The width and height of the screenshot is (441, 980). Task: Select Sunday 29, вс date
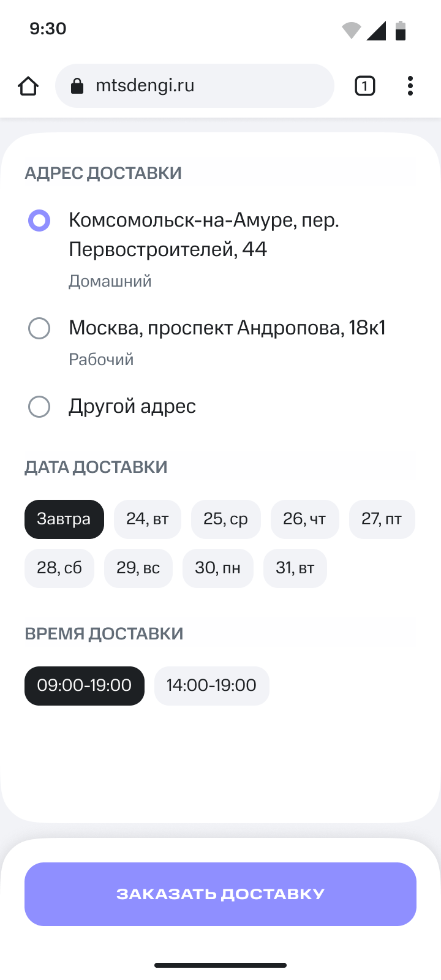tap(138, 568)
